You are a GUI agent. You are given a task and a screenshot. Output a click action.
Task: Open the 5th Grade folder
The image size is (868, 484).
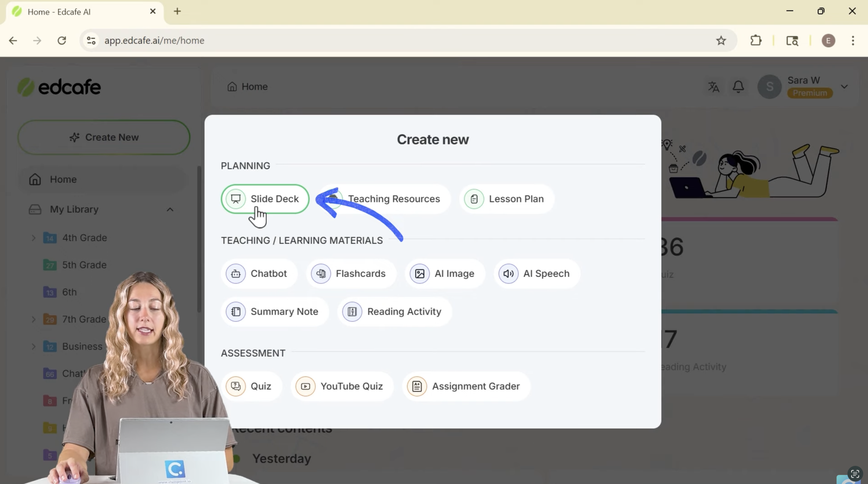tap(84, 265)
